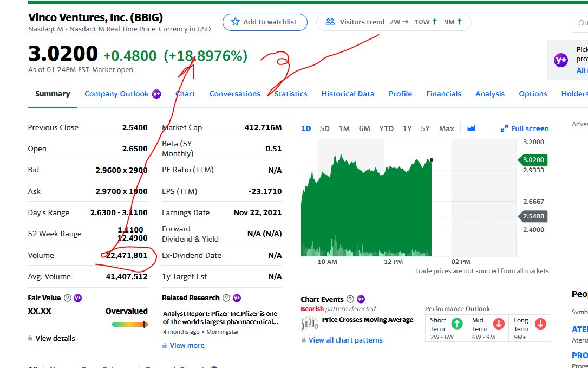Switch chart type using the area chart icon

(472, 128)
